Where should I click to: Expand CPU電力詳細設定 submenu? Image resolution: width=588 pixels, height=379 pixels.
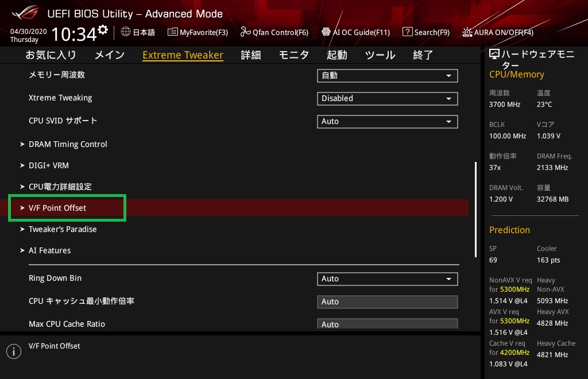click(60, 187)
